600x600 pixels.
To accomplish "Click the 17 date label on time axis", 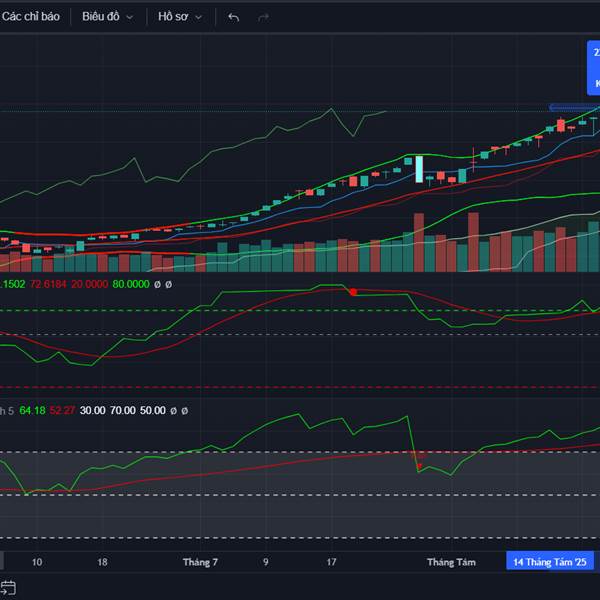I will pyautogui.click(x=331, y=562).
